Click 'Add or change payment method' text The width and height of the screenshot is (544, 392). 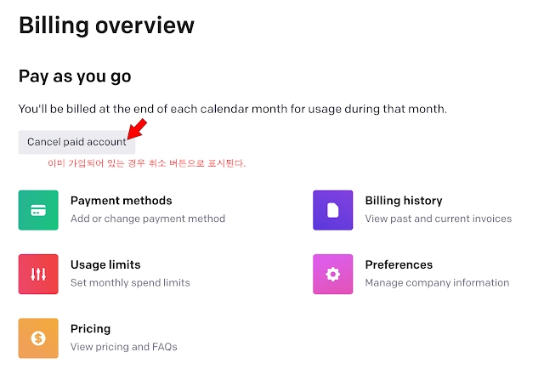(x=148, y=219)
